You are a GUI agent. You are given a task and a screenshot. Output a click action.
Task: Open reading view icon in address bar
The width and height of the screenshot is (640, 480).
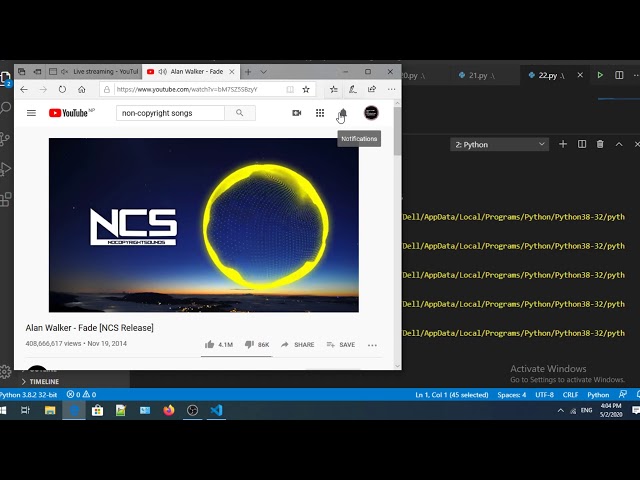(x=290, y=89)
